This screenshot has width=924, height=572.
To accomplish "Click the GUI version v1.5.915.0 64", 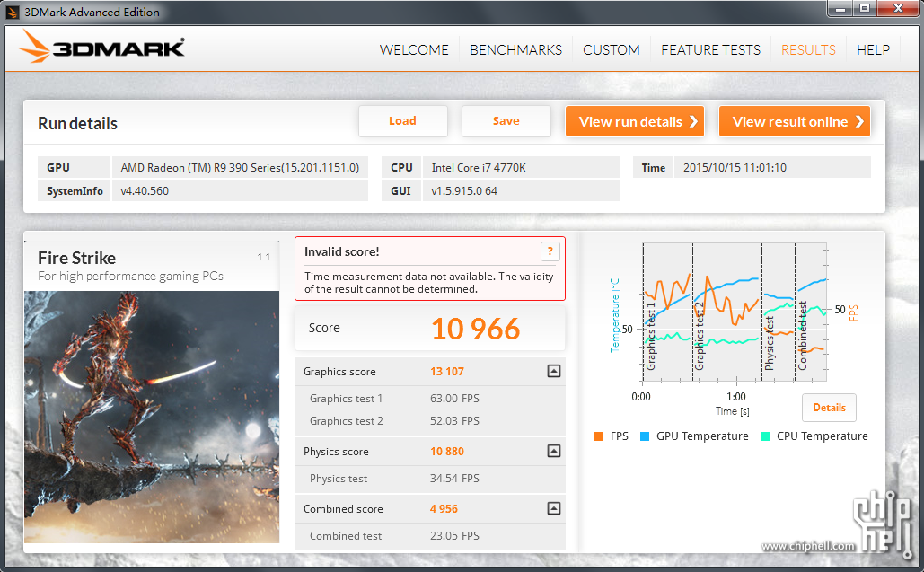I will (x=464, y=191).
